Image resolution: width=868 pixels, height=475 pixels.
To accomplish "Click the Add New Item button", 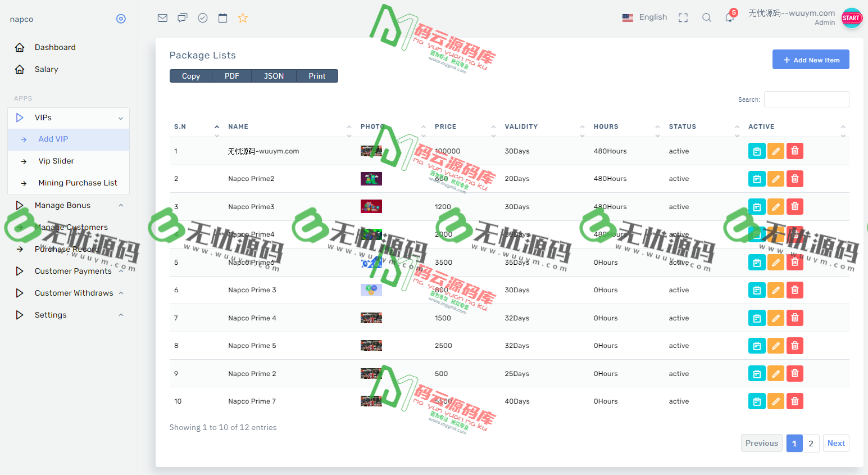I will tap(811, 59).
